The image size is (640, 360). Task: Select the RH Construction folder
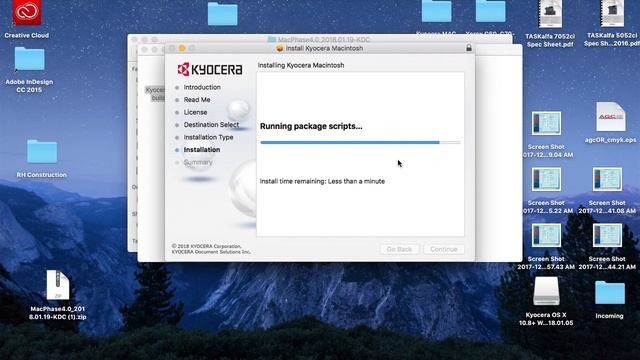(x=42, y=151)
